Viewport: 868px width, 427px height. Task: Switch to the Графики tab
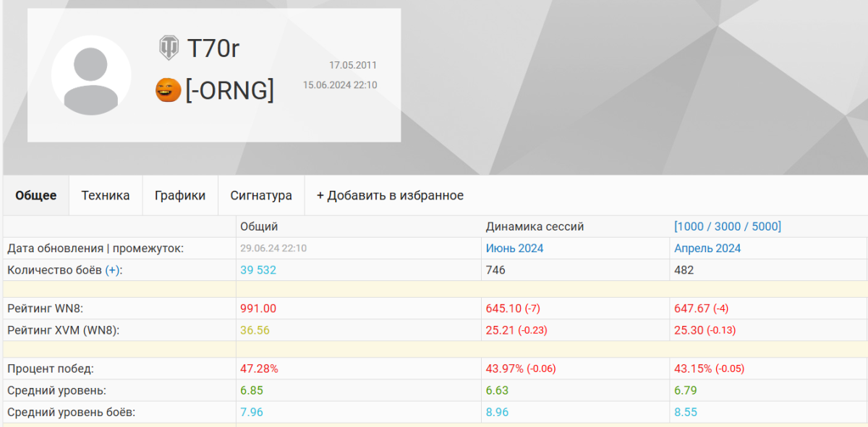(x=180, y=195)
